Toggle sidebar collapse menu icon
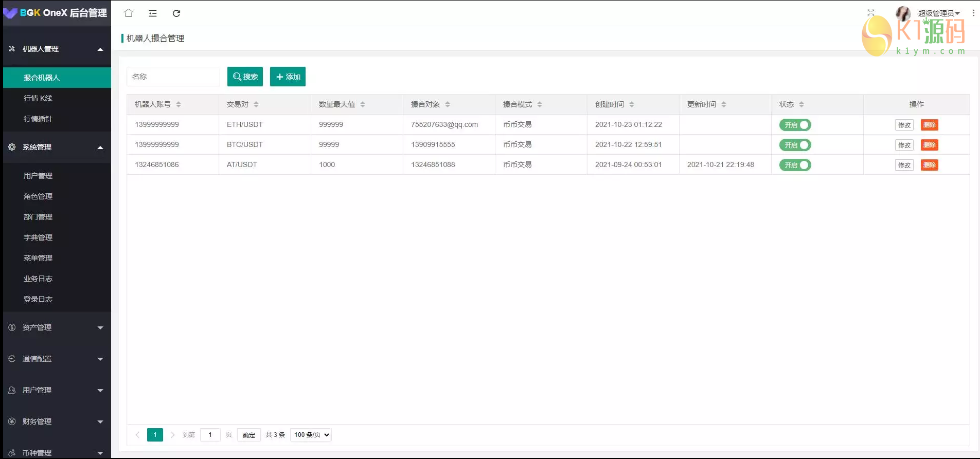Viewport: 980px width, 459px height. point(153,13)
